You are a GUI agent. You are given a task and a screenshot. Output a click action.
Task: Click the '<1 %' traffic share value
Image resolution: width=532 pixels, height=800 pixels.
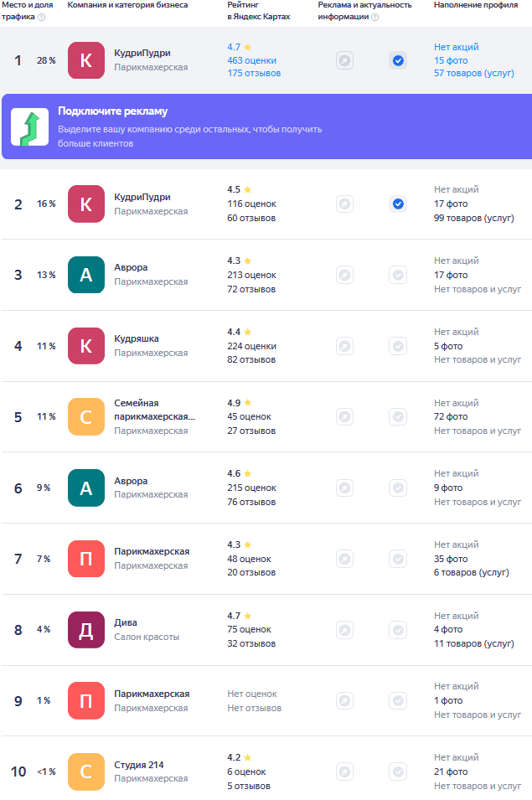tap(46, 772)
